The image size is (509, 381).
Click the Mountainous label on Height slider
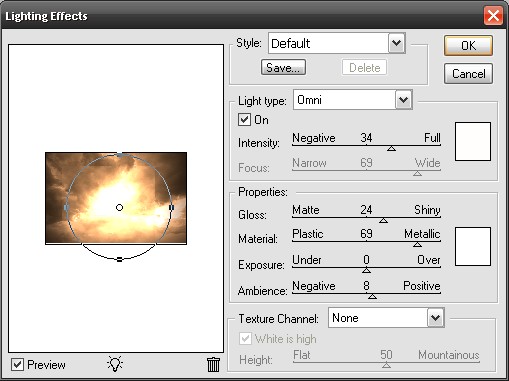coord(449,355)
